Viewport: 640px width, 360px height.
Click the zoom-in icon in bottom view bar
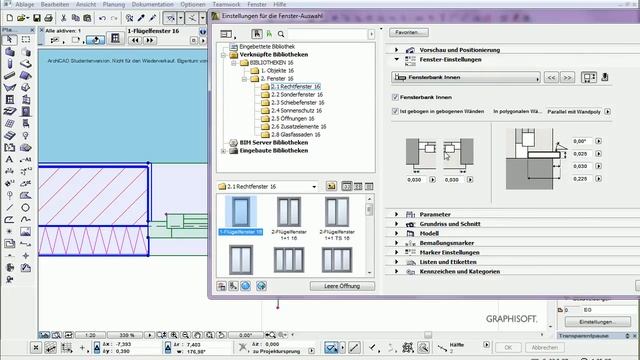point(174,335)
